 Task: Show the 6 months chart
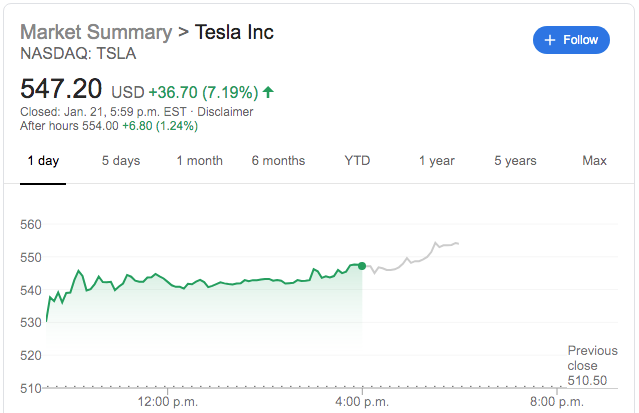coord(278,161)
